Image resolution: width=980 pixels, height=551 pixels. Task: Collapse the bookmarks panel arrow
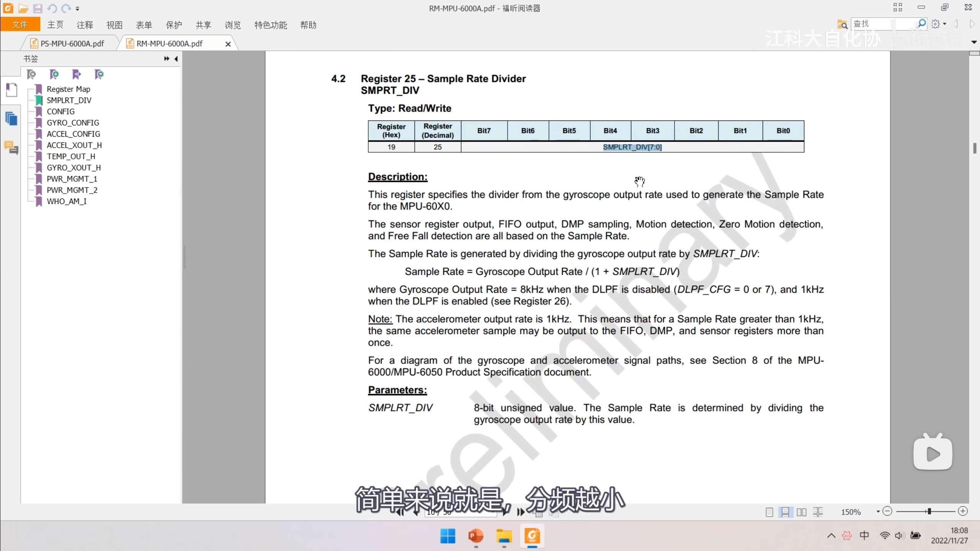[176, 59]
